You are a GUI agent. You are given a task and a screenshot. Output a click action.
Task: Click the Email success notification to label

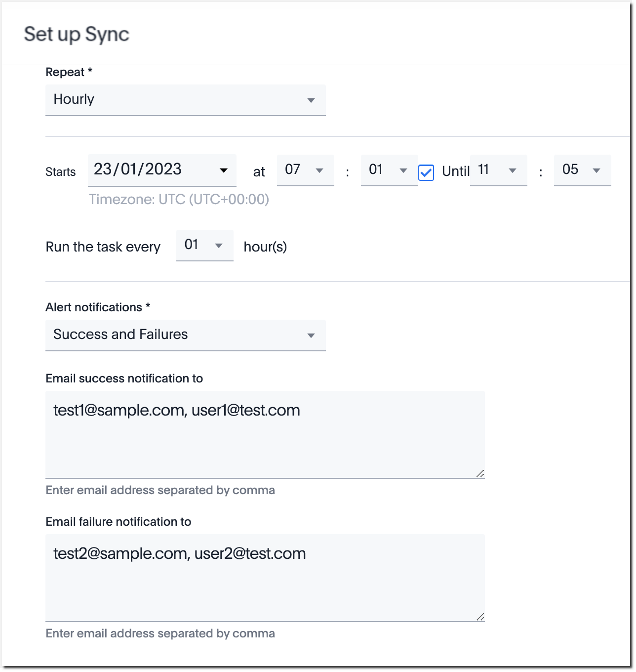tap(124, 378)
